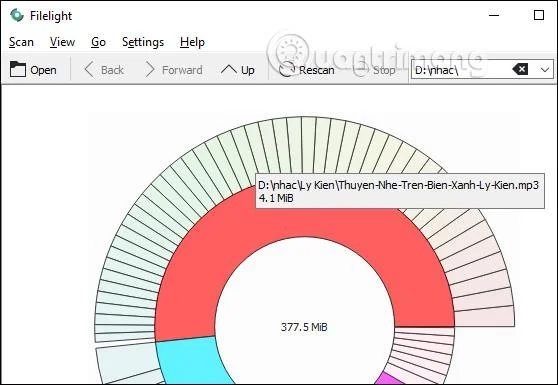Click the Forward arrow icon

click(150, 69)
